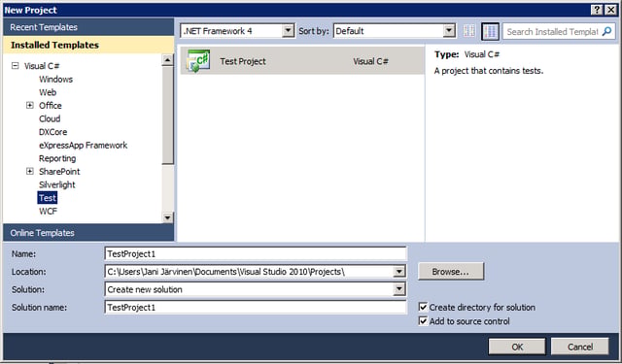Open the Sort by Default dropdown

point(449,30)
